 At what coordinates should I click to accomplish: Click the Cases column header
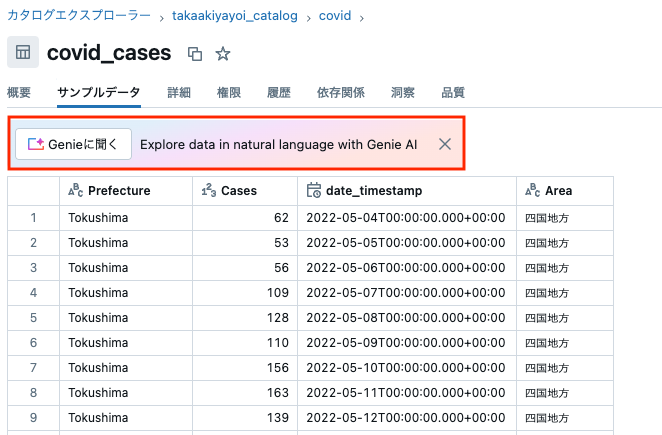tap(245, 191)
